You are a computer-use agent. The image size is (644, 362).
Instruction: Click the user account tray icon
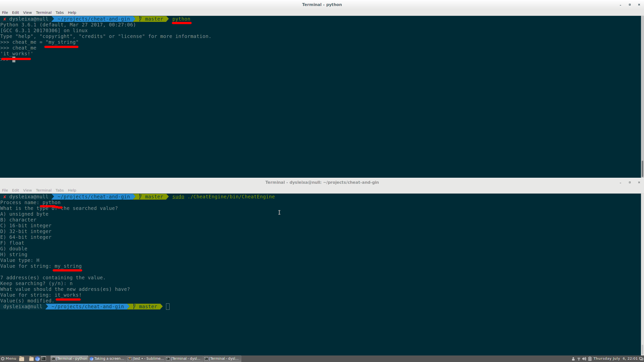(573, 359)
